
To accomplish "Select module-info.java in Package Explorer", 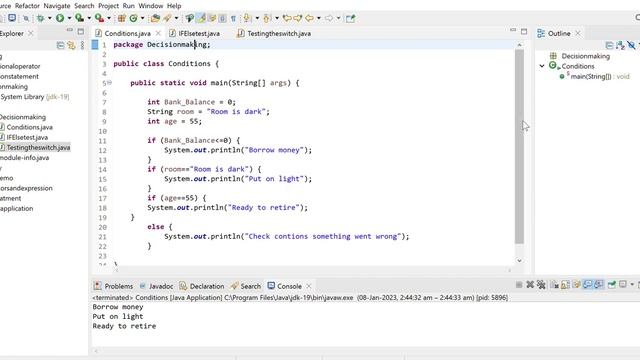I will [x=24, y=158].
